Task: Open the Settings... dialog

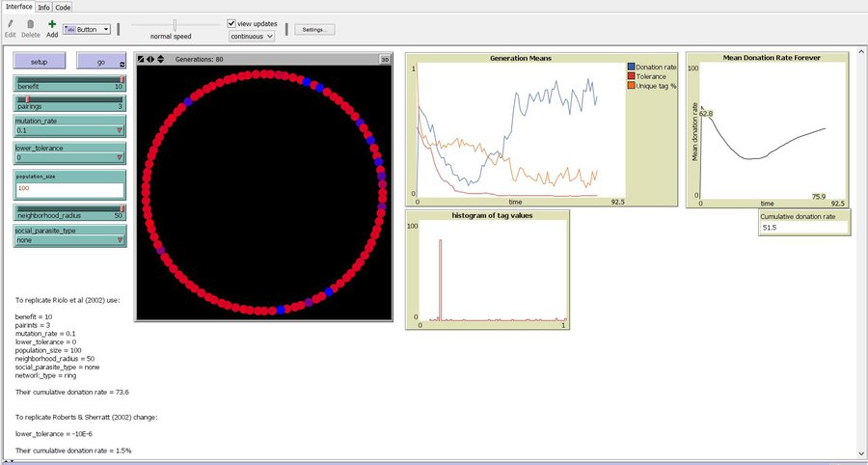Action: tap(315, 30)
